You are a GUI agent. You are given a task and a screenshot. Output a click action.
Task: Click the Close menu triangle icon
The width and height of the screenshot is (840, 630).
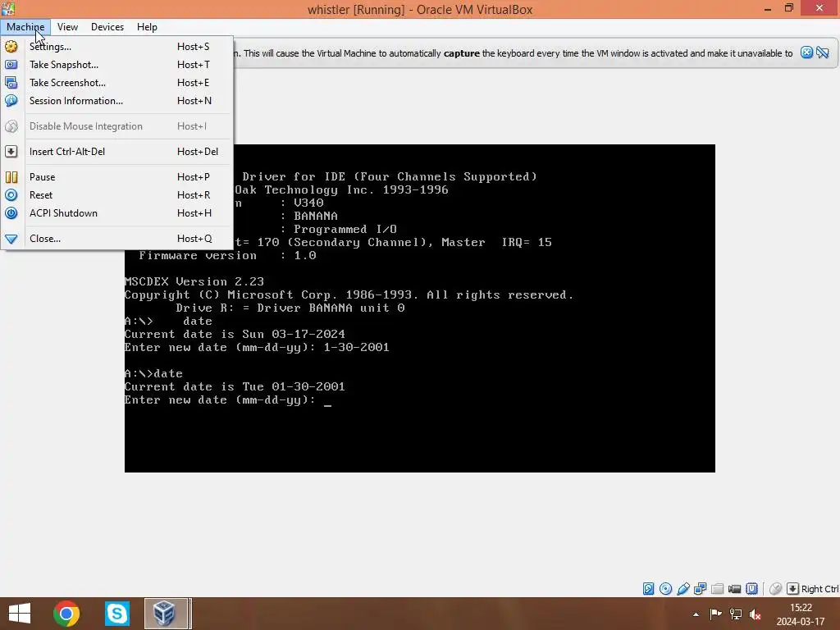tap(11, 239)
